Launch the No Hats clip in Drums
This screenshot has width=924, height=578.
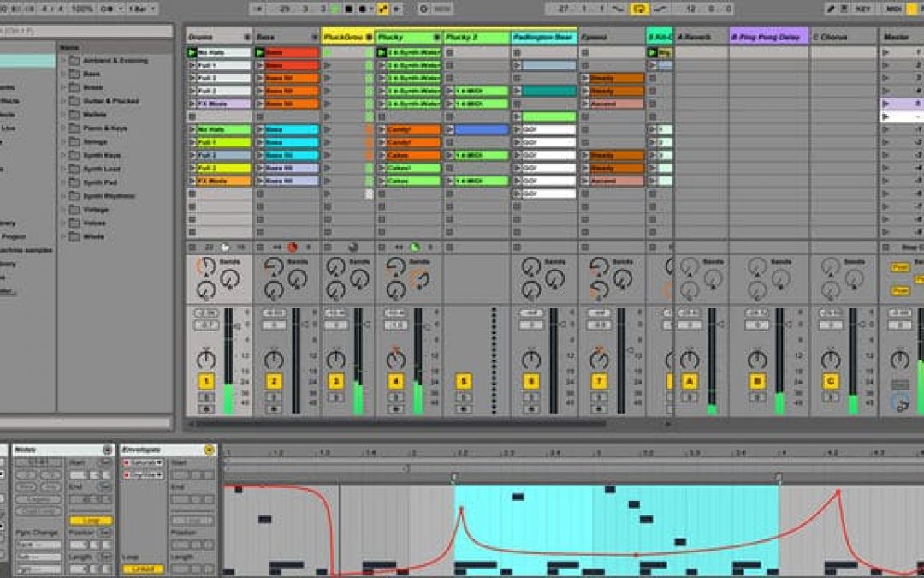pyautogui.click(x=192, y=52)
